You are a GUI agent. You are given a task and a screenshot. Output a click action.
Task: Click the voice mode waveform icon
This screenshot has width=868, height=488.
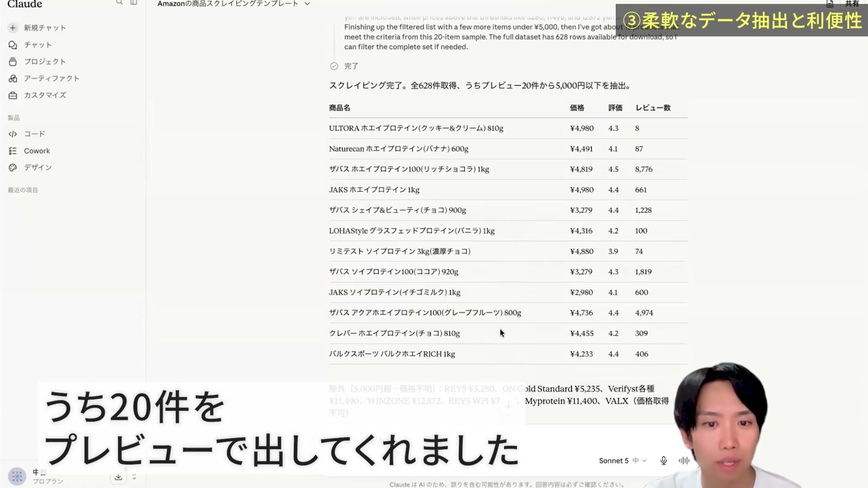[x=684, y=460]
